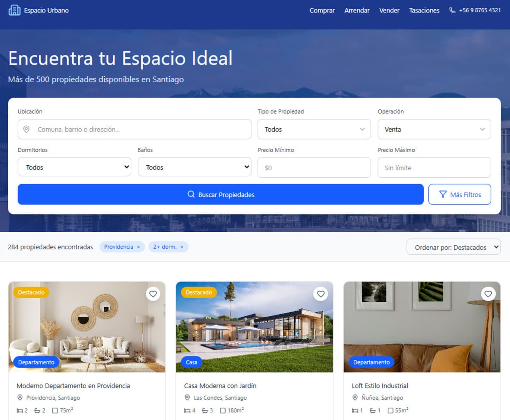Image resolution: width=510 pixels, height=420 pixels.
Task: Remove the 2+ dorm. filter chip
Action: pyautogui.click(x=182, y=247)
